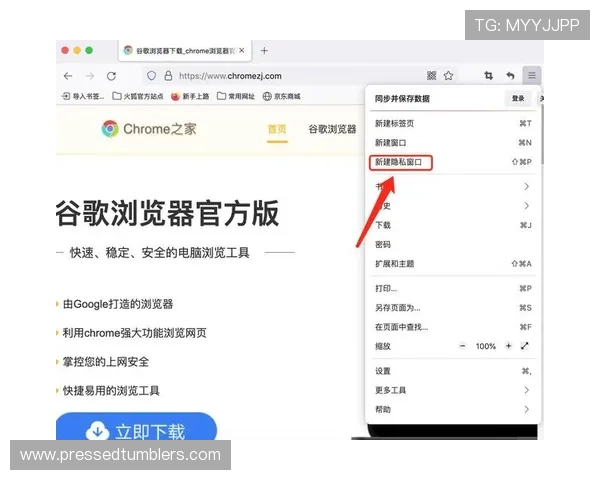Click the 立即下载 download button
Image resolution: width=600 pixels, height=480 pixels.
[x=136, y=432]
